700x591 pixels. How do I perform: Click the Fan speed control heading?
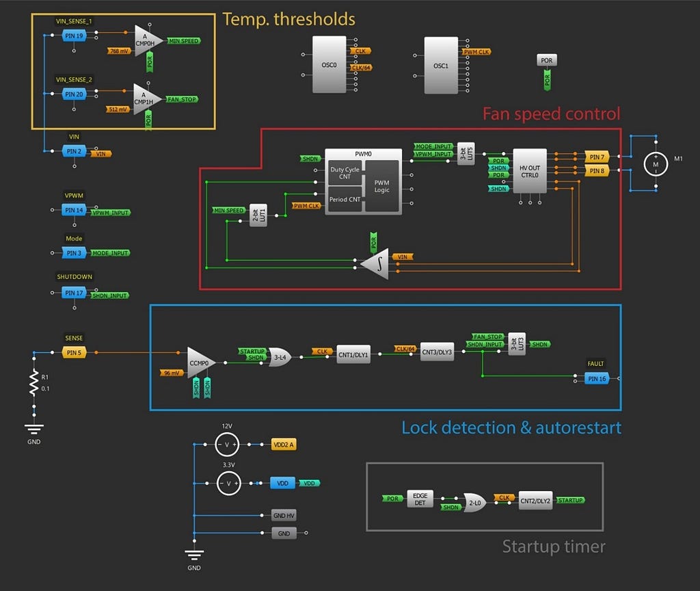(552, 114)
